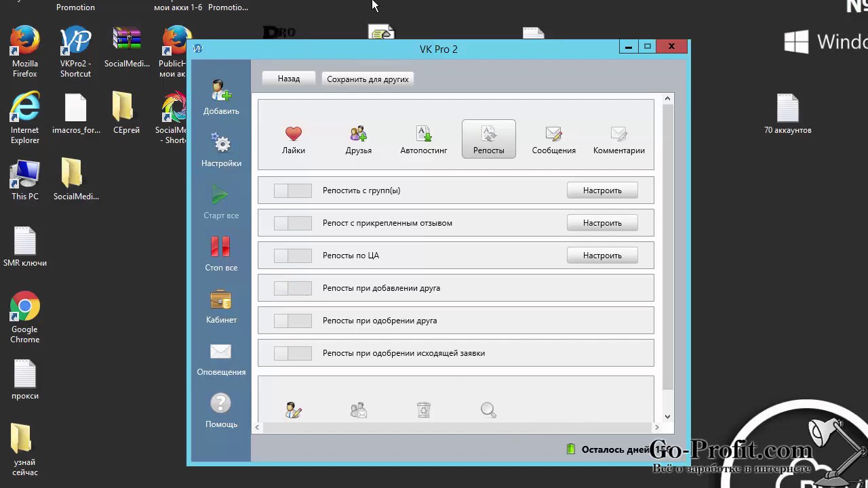Open the Кабинет briefcase

click(x=221, y=306)
